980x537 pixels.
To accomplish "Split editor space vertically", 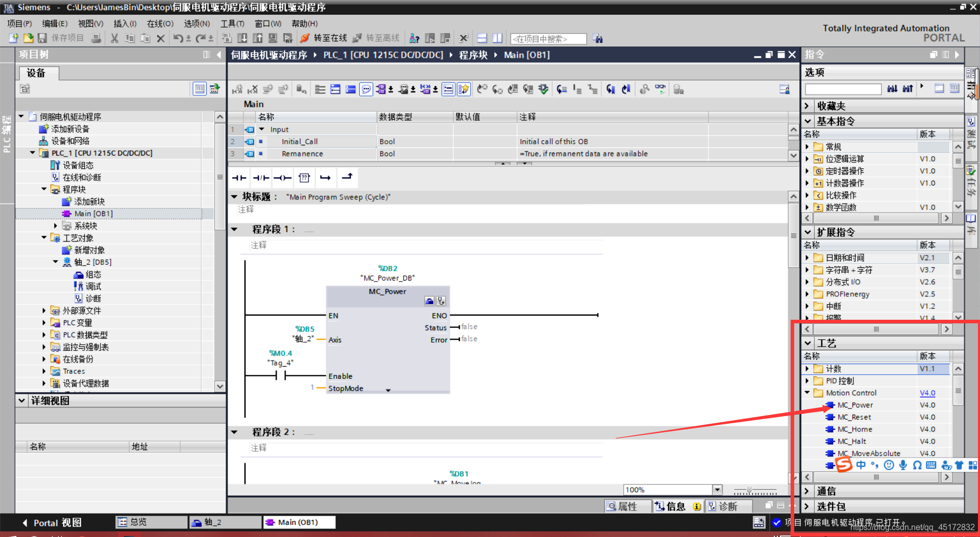I will click(498, 38).
